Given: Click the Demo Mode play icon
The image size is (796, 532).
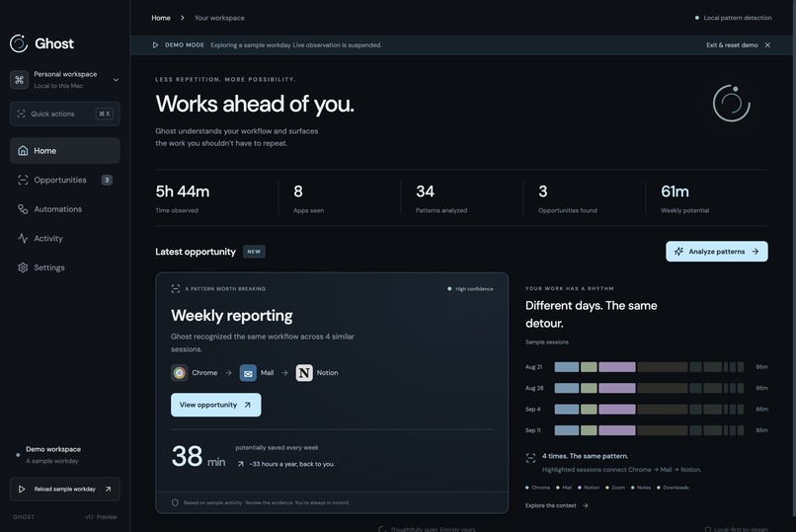Looking at the screenshot, I should 155,45.
